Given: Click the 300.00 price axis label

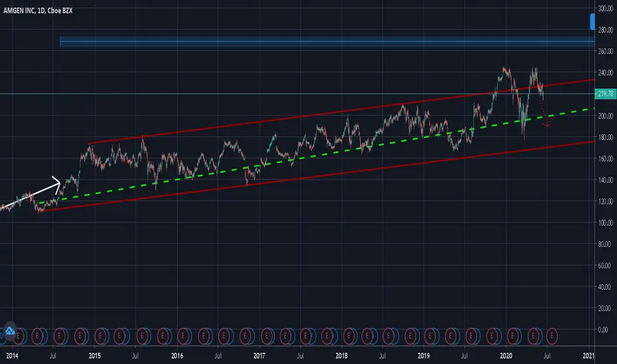Looking at the screenshot, I should [606, 8].
